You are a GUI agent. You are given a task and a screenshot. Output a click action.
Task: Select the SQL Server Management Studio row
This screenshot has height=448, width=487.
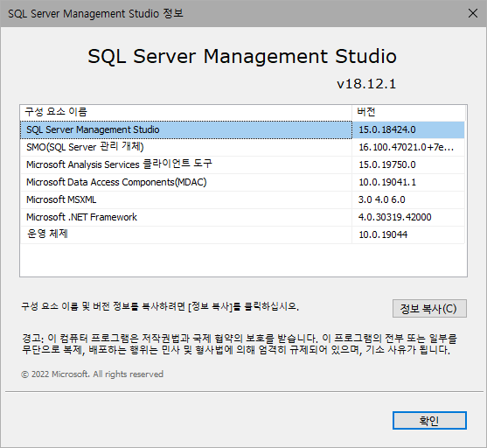242,129
